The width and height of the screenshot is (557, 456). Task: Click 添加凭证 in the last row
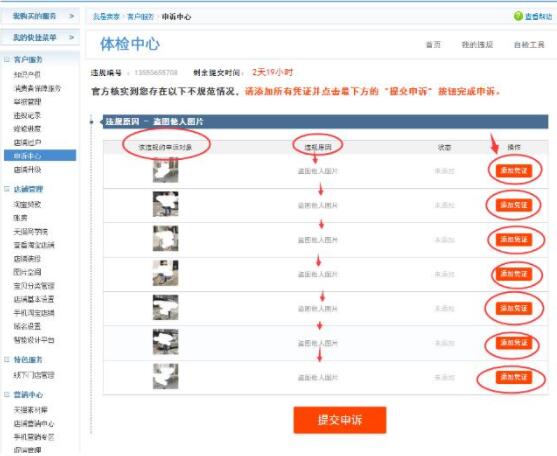pyautogui.click(x=514, y=377)
